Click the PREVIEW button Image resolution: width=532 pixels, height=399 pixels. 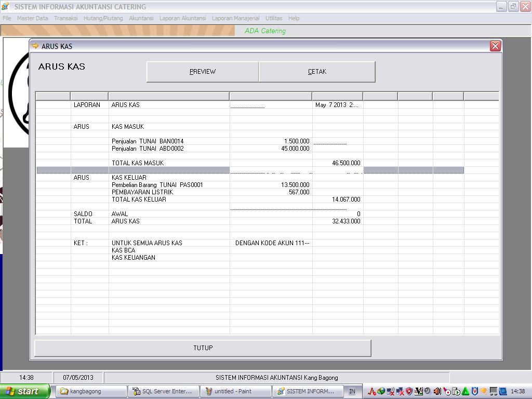203,72
